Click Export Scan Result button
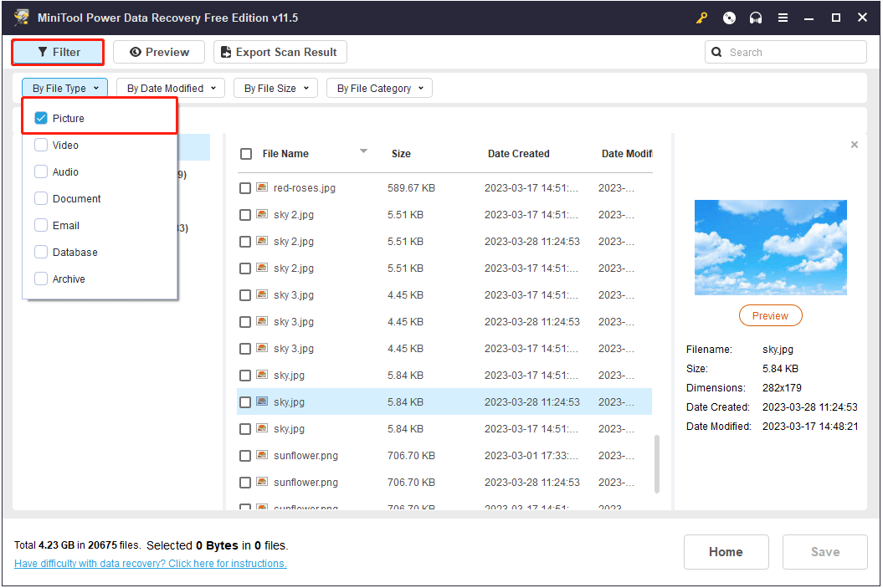 [280, 52]
